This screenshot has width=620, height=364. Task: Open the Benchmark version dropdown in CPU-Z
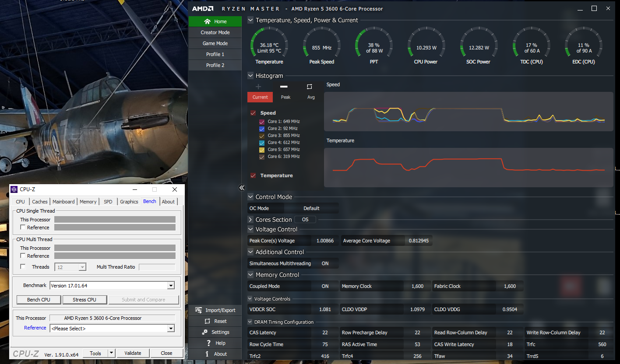[x=171, y=286]
